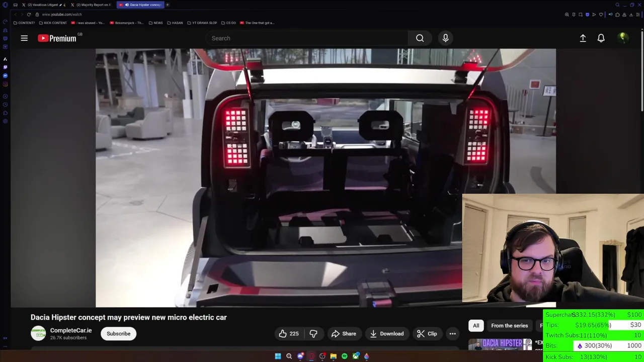
Task: Open Spotify from the taskbar
Action: [x=344, y=356]
